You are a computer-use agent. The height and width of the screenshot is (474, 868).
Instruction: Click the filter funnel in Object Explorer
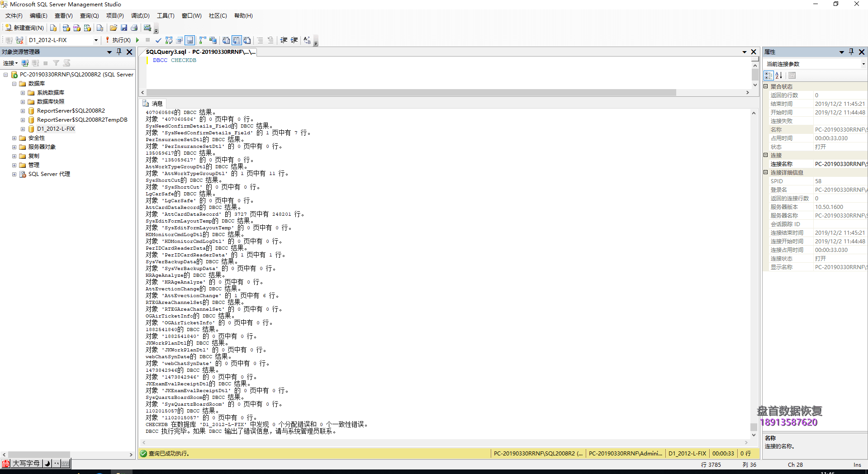pos(56,63)
